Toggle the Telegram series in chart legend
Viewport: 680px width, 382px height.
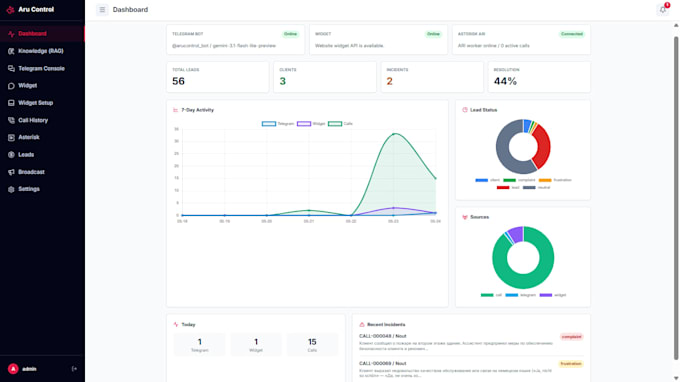[x=278, y=124]
